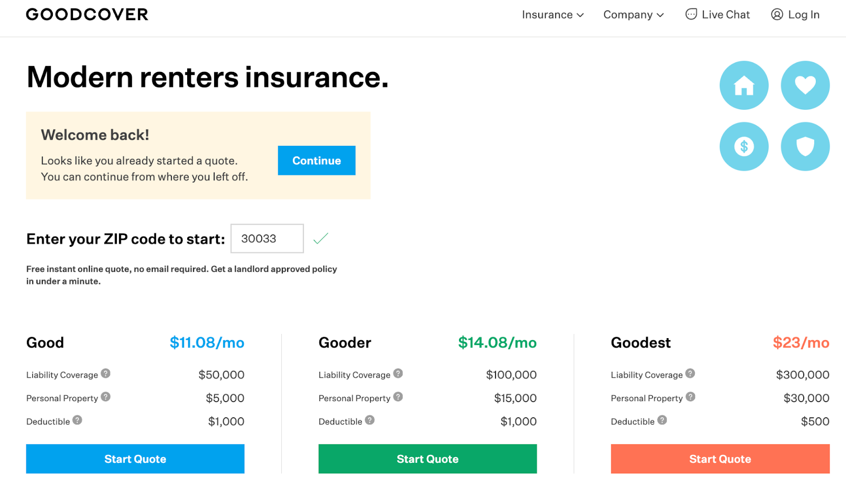Show help for Gooder plan Deductible
This screenshot has width=846, height=504.
point(370,420)
